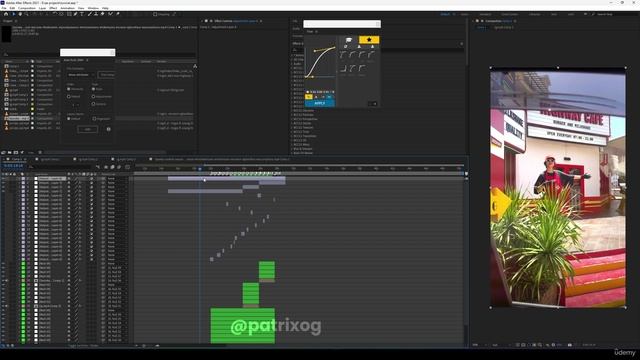Click the current time indicator playhead

pyautogui.click(x=200, y=169)
